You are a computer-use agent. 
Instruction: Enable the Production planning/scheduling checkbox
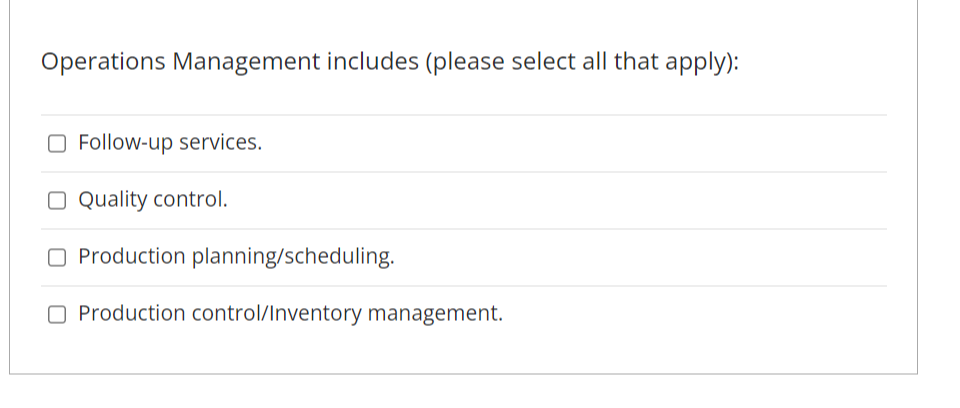[x=57, y=257]
